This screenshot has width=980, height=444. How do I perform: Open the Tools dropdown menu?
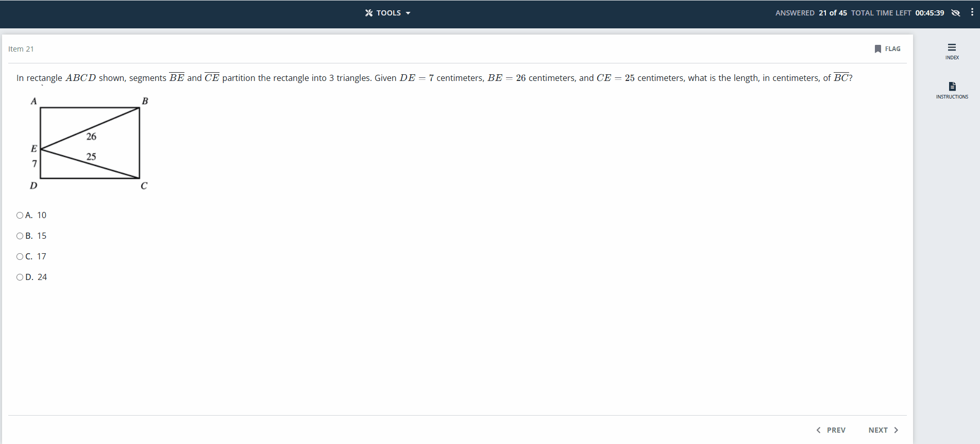pyautogui.click(x=388, y=13)
